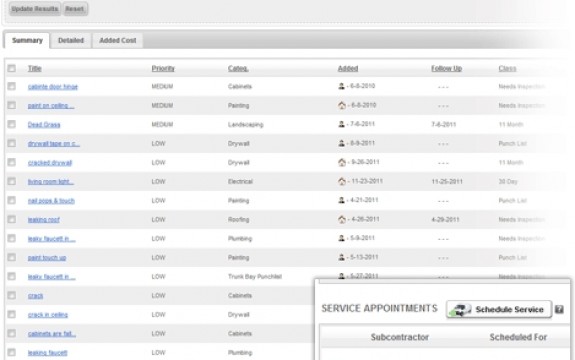Toggle the select-all checkbox in table header

pyautogui.click(x=12, y=68)
